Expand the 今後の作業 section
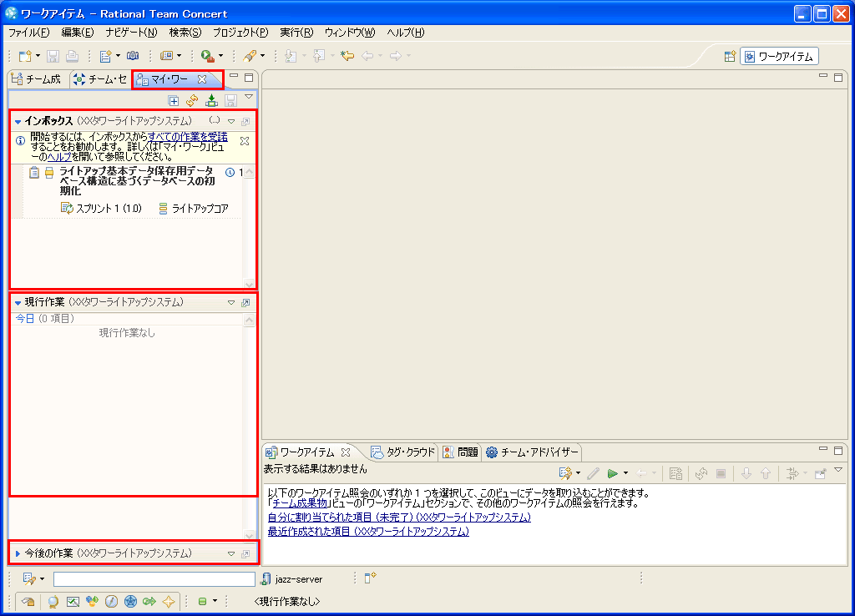 tap(18, 554)
